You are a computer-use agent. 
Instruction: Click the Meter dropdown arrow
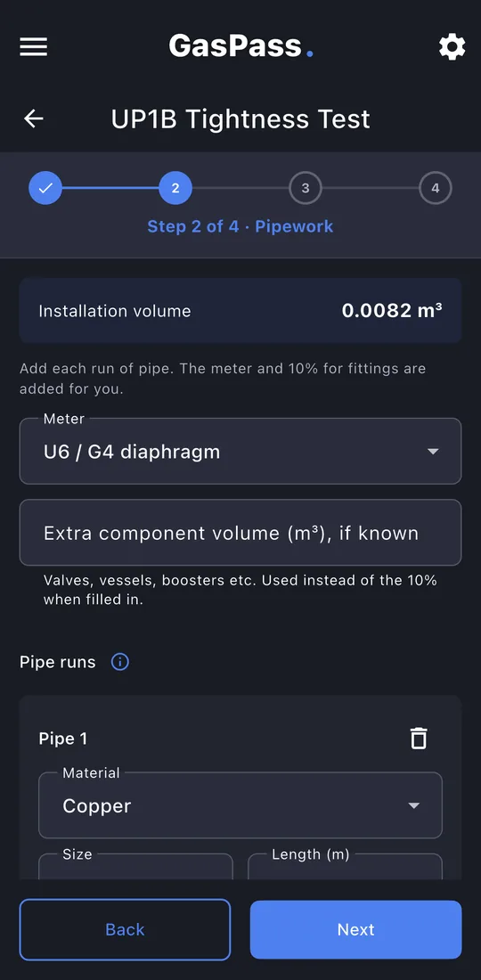pyautogui.click(x=433, y=452)
